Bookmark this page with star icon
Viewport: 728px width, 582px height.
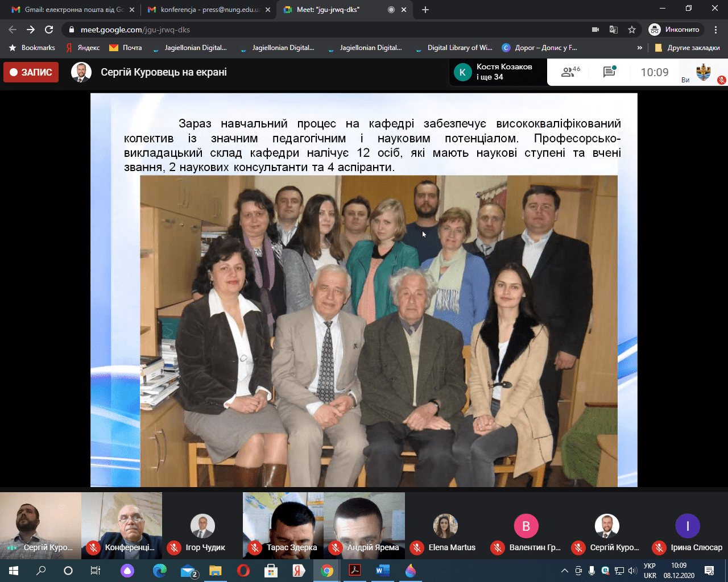631,30
